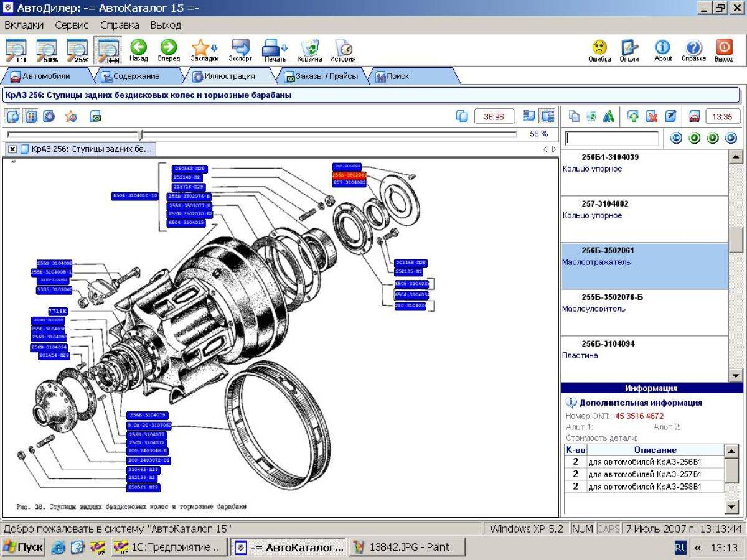This screenshot has height=560, width=747.
Task: Set zoom to 25% scale
Action: coord(77,50)
